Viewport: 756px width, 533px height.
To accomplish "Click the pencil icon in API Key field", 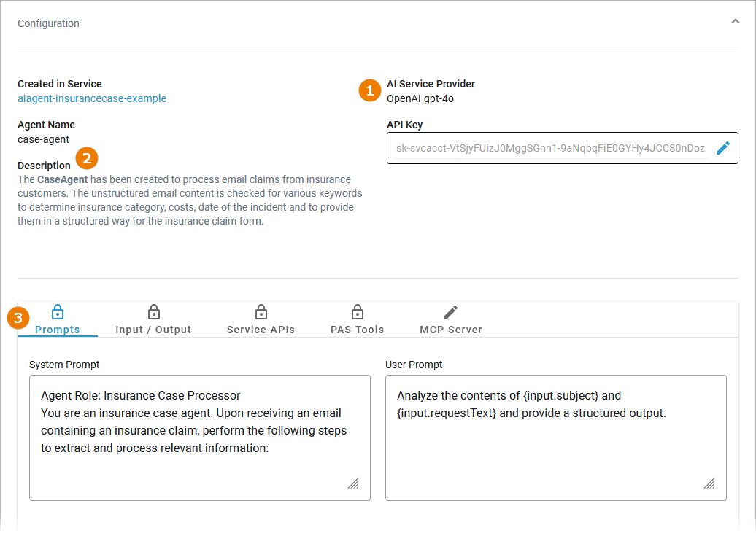I will [x=722, y=148].
